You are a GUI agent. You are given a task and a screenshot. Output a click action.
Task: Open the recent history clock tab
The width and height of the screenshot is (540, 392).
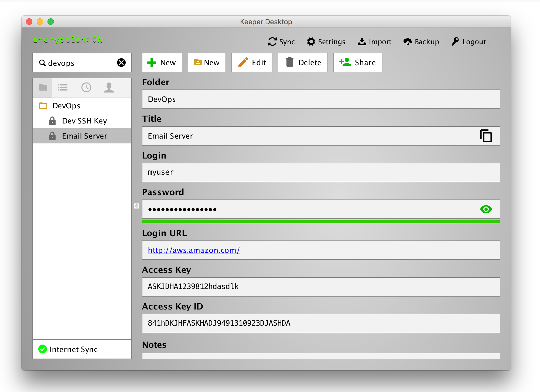[86, 88]
